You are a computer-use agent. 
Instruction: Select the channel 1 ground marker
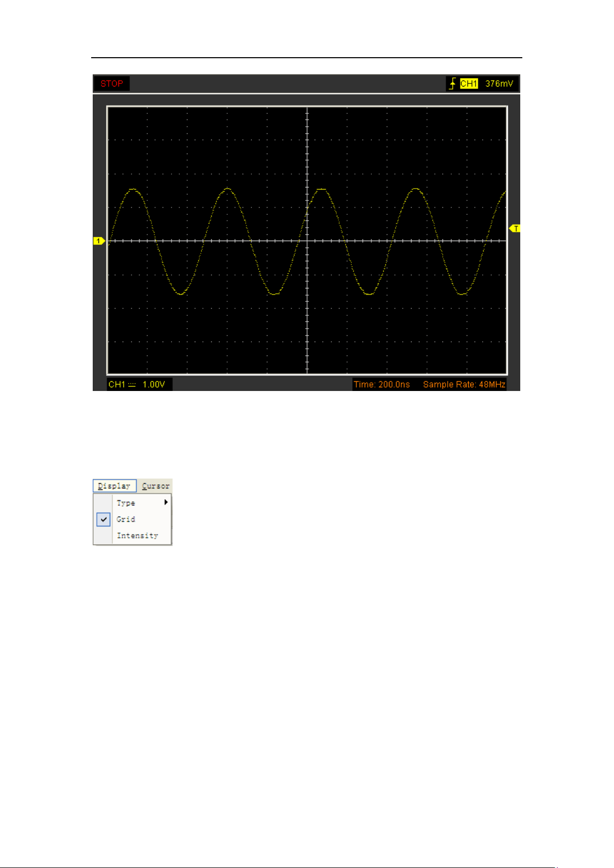pyautogui.click(x=99, y=241)
